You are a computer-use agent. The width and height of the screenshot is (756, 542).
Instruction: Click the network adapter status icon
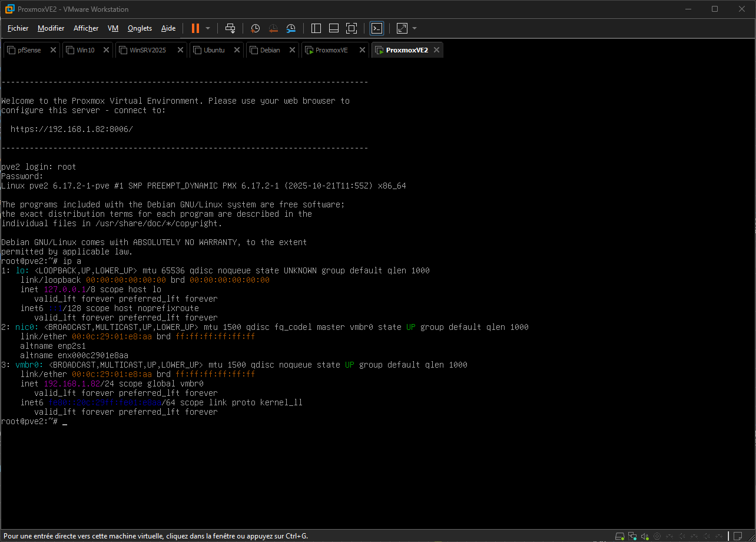click(x=632, y=536)
